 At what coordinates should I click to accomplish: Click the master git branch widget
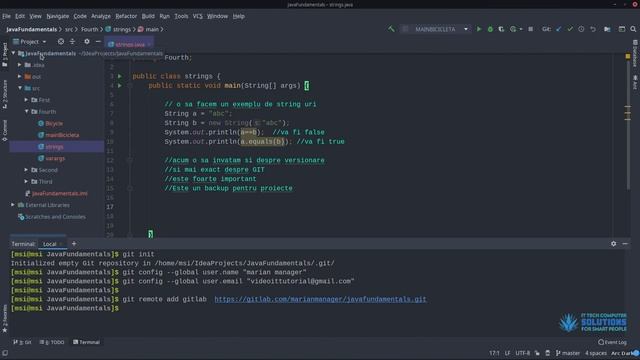pyautogui.click(x=568, y=353)
